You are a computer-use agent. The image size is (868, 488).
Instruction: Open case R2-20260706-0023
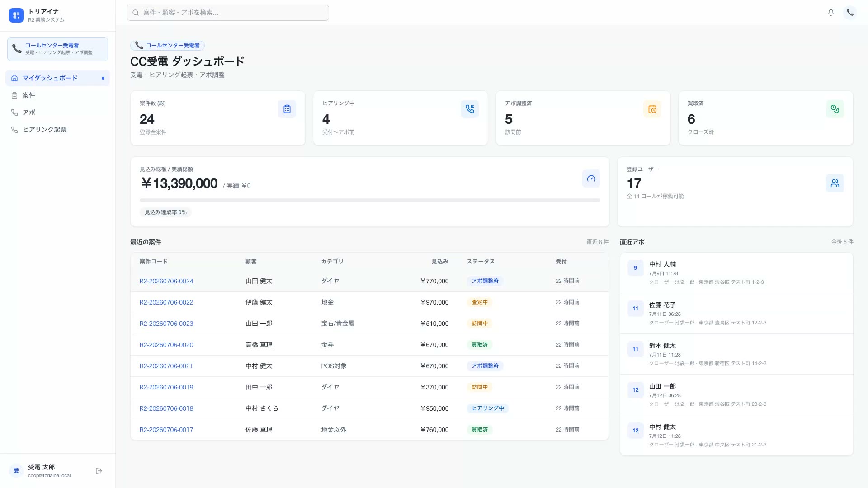coord(166,324)
